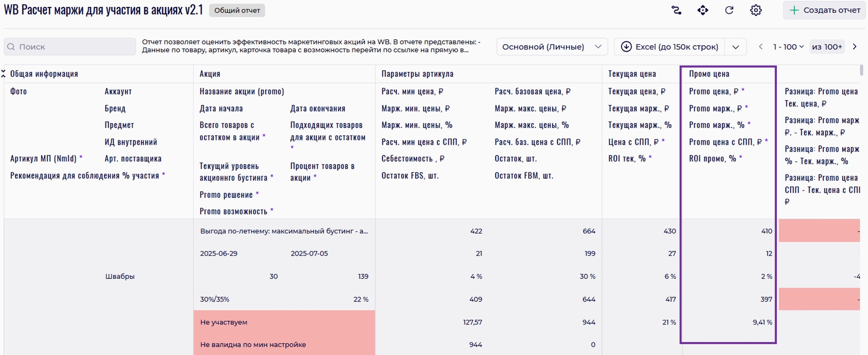Go to previous page arrow
The width and height of the screenshot is (868, 355).
point(761,47)
